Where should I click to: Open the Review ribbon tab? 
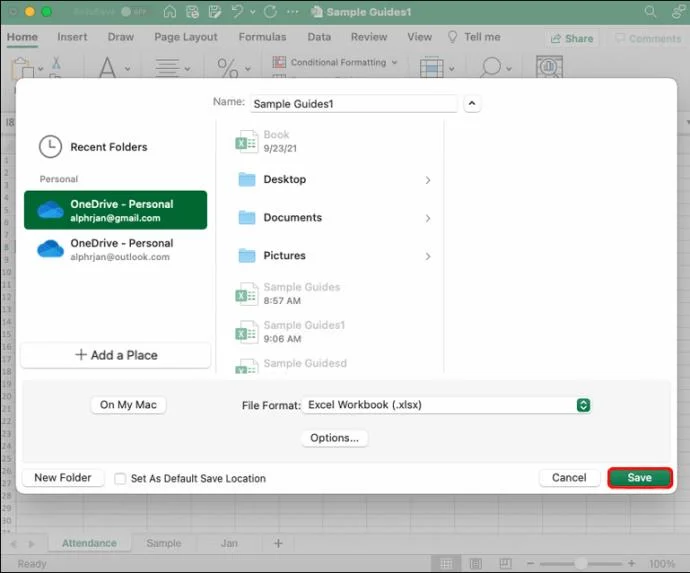(369, 37)
